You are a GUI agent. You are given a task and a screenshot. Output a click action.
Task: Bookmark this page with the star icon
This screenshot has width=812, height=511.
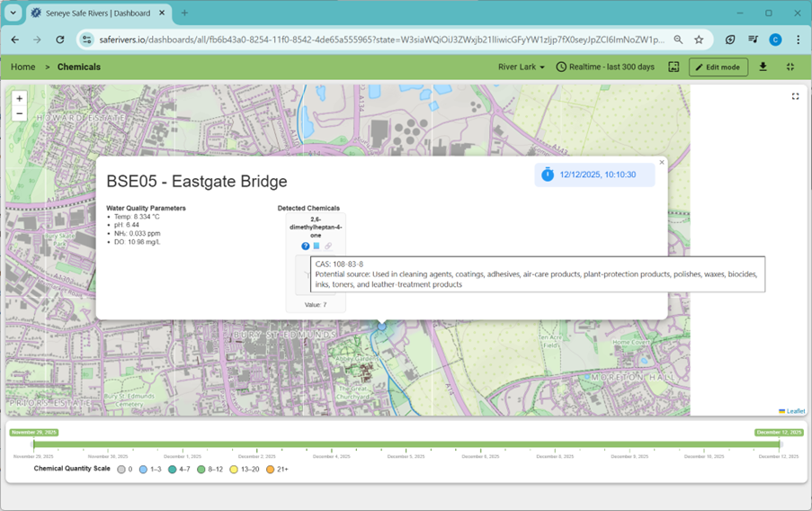pyautogui.click(x=699, y=40)
